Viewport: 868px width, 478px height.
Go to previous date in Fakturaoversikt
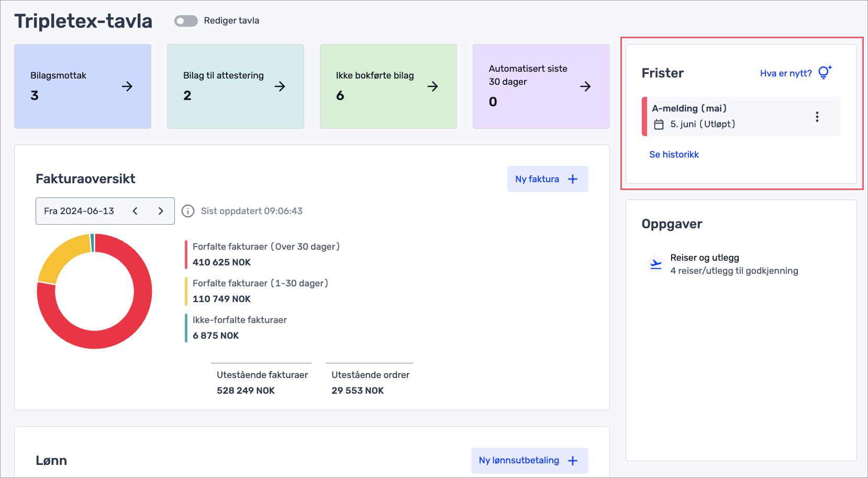tap(135, 211)
